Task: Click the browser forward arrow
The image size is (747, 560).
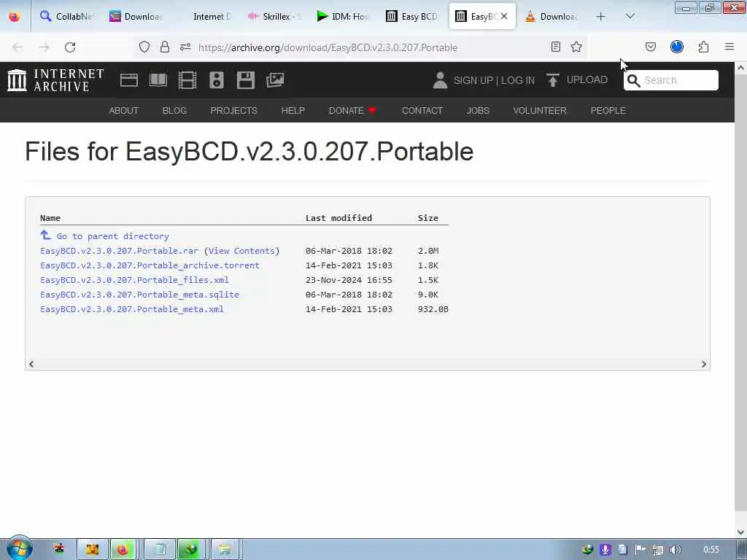Action: [x=44, y=47]
